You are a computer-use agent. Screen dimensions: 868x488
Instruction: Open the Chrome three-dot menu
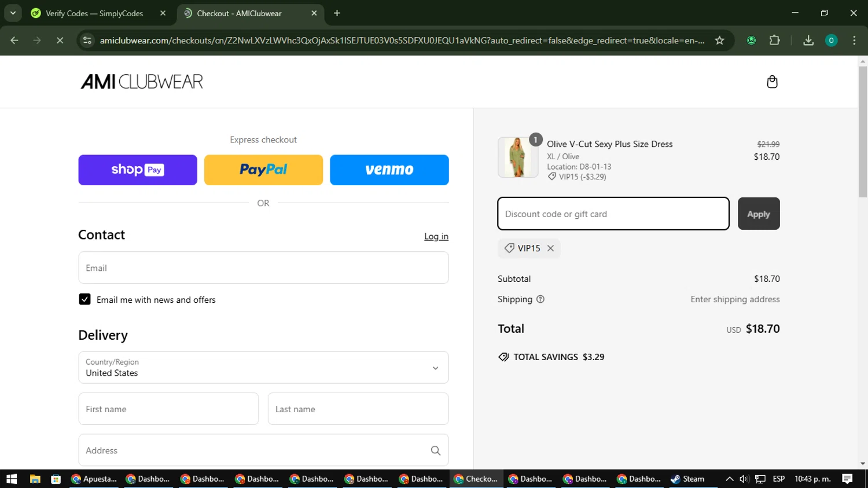coord(854,41)
